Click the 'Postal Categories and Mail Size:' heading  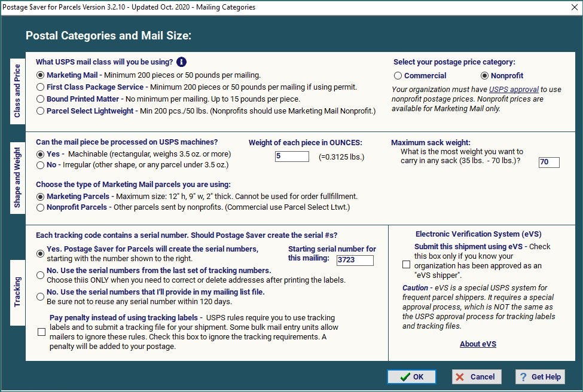point(108,36)
